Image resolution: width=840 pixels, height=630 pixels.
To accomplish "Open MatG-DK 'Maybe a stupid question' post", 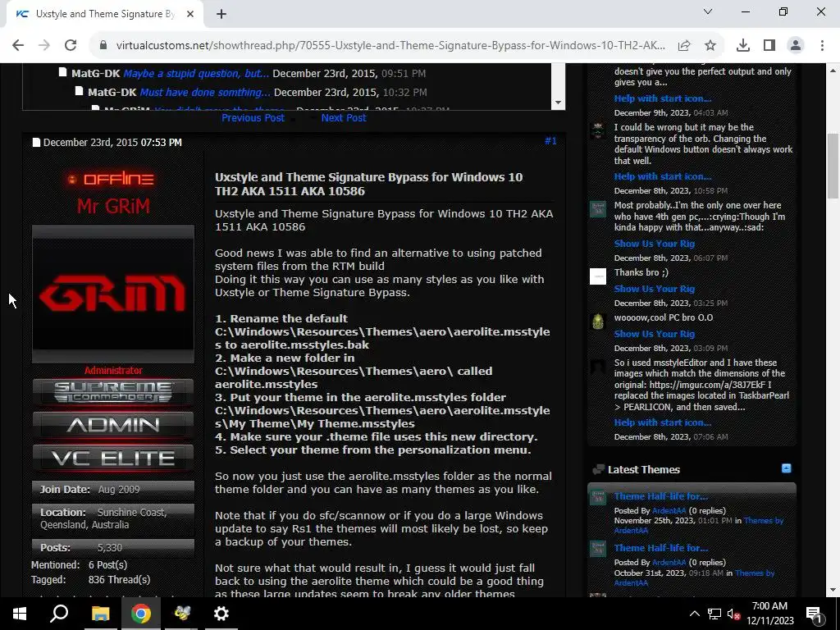I will click(x=196, y=73).
